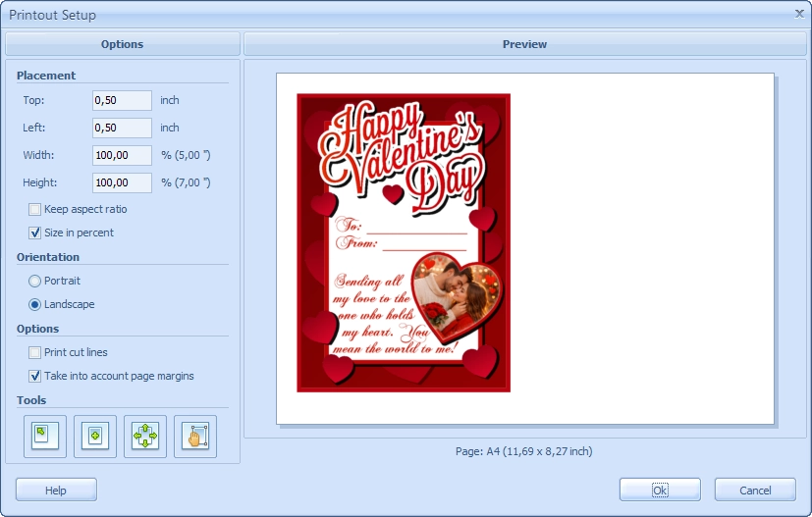Enable Keep aspect ratio checkbox
812x517 pixels.
35,209
